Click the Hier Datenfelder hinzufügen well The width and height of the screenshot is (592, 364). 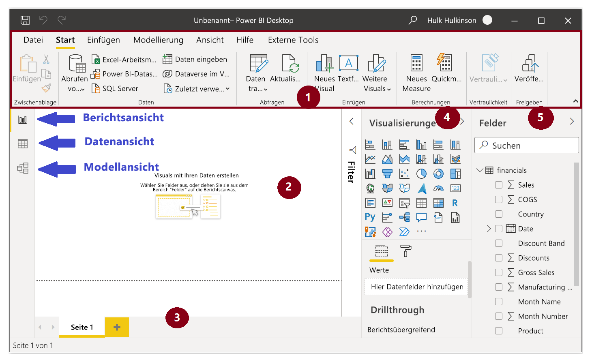point(416,287)
